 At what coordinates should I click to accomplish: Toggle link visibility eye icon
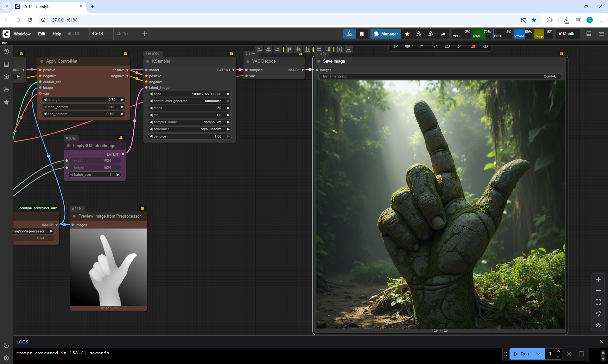tap(598, 325)
